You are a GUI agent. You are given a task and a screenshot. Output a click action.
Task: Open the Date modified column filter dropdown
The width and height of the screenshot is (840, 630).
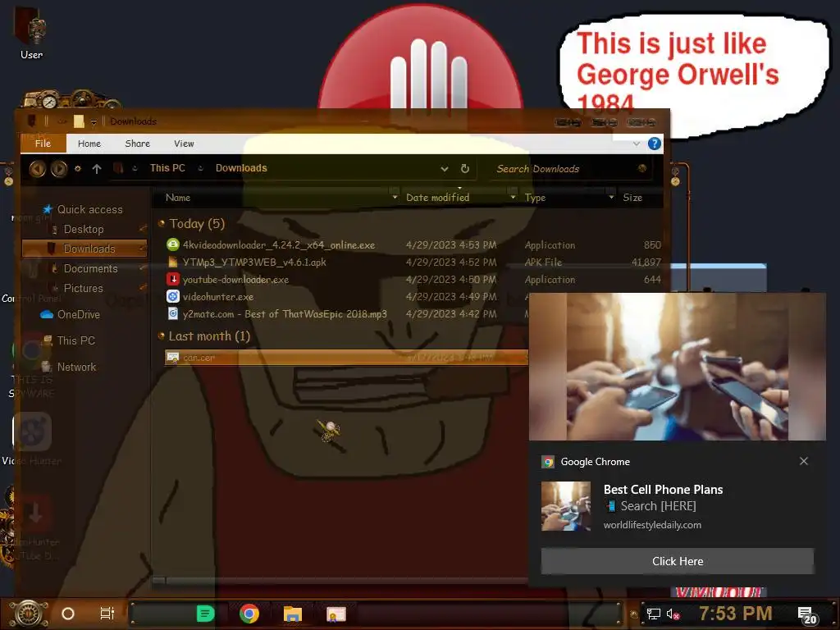point(513,198)
